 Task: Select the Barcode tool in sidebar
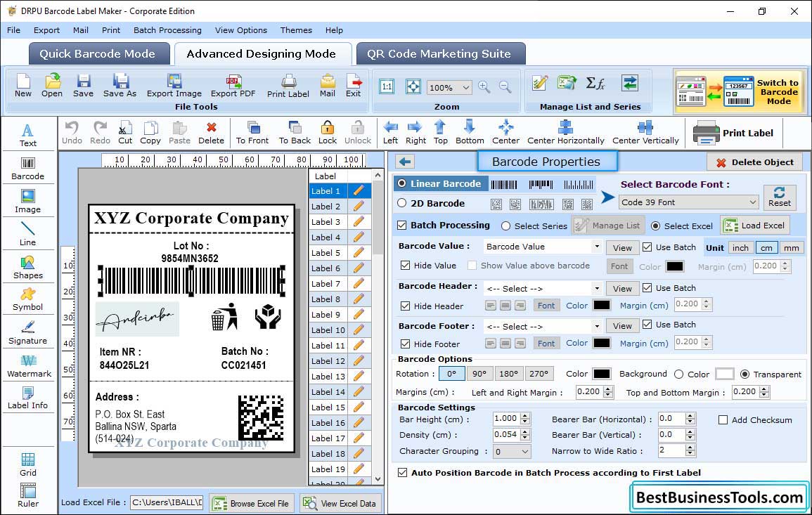pos(28,169)
